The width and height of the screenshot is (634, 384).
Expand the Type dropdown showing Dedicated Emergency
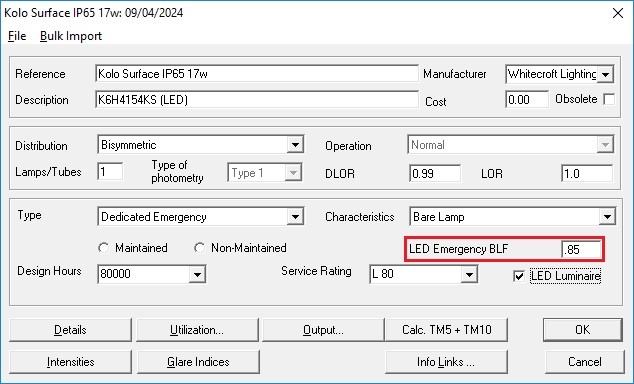(295, 217)
